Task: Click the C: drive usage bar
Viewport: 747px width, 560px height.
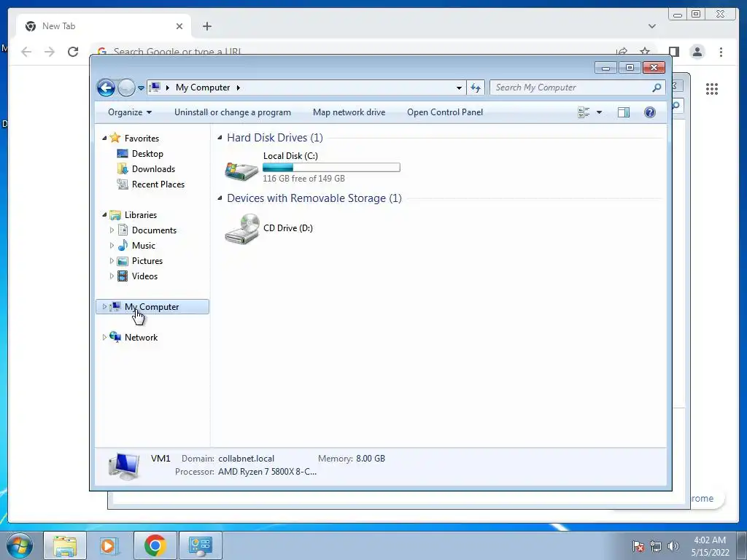Action: [331, 167]
